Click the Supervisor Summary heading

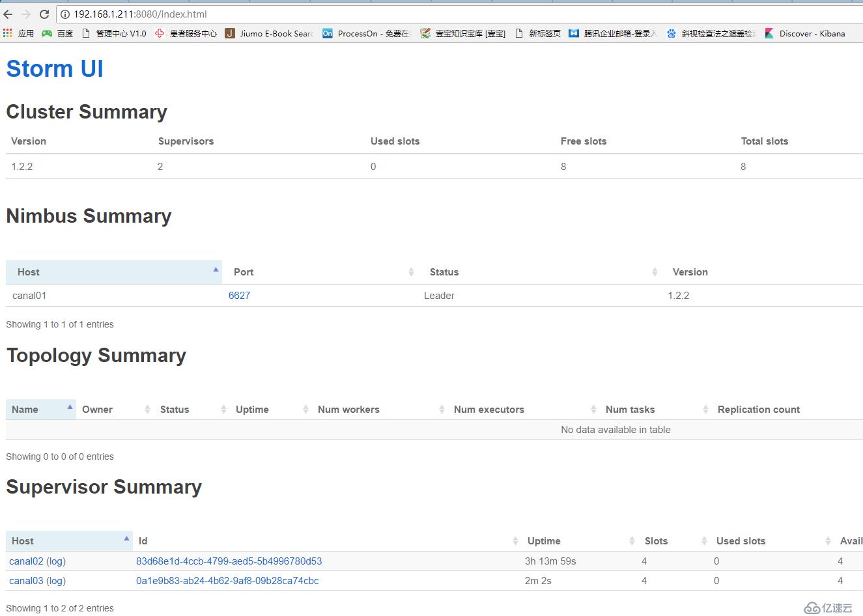[x=104, y=486]
